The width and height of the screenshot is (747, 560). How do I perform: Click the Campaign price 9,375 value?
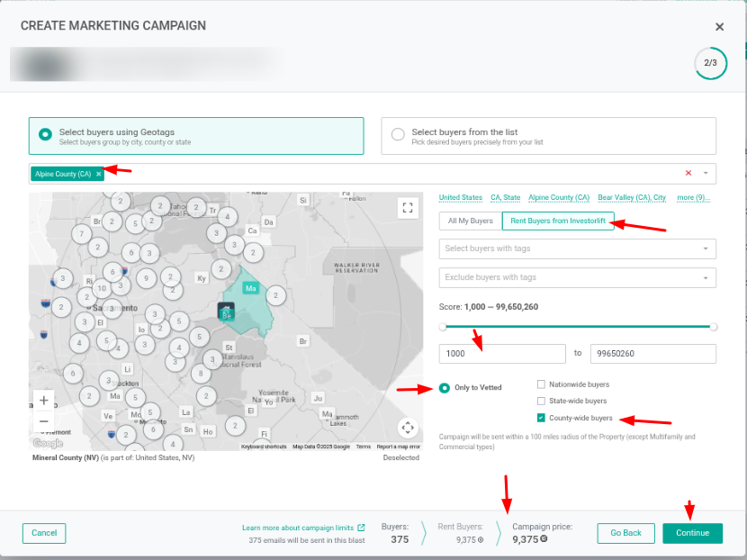click(x=530, y=539)
